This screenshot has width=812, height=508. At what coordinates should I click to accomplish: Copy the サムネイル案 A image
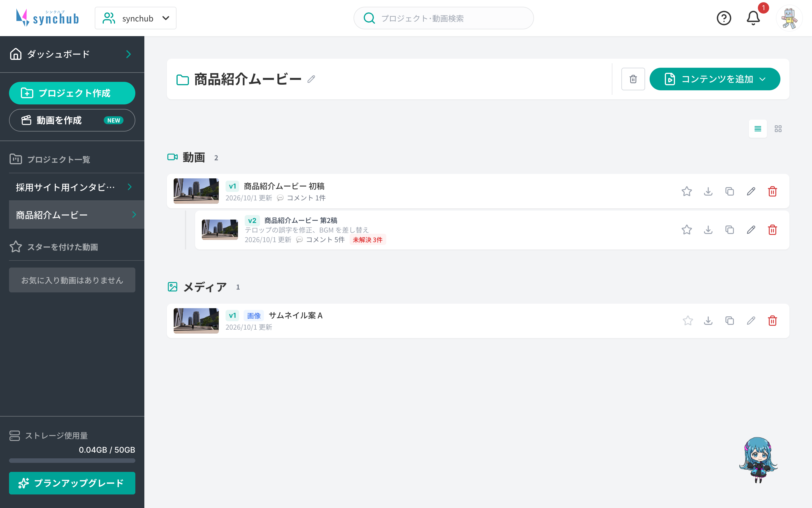[x=729, y=321]
